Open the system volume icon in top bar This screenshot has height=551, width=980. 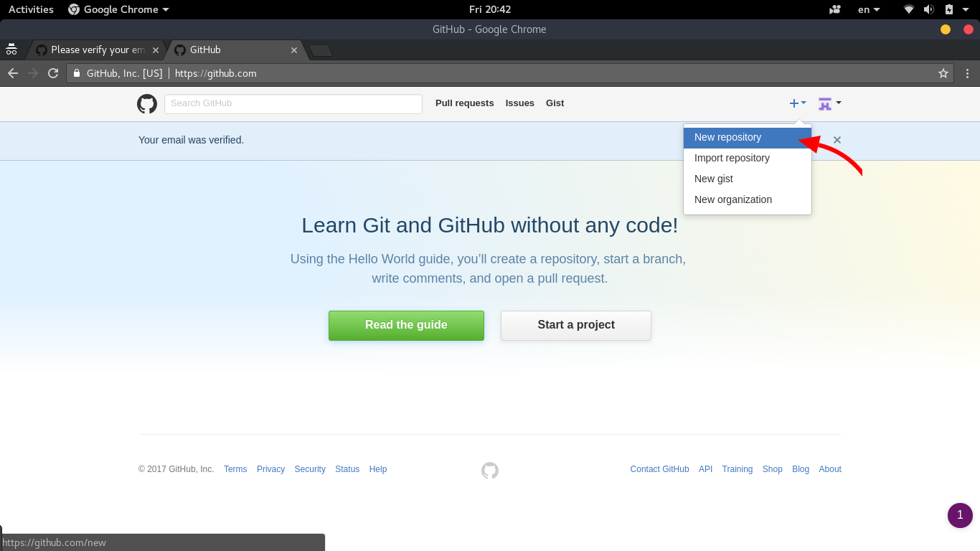[928, 9]
